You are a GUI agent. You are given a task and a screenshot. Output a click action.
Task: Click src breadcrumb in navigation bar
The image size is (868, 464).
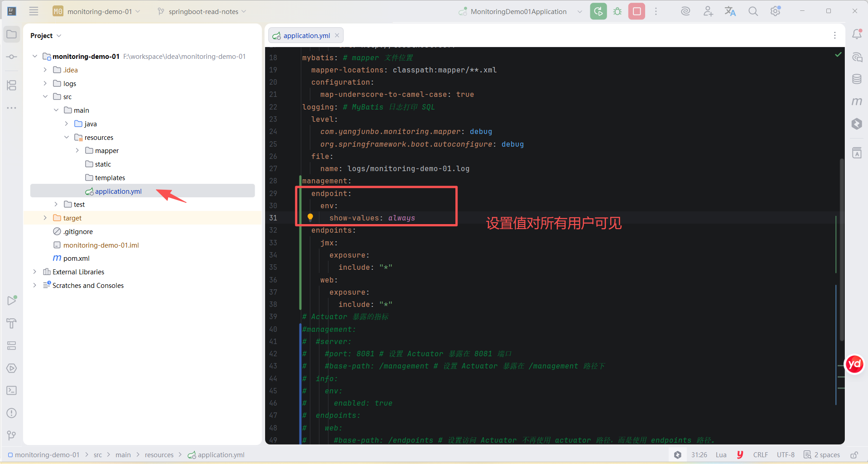[x=98, y=455]
